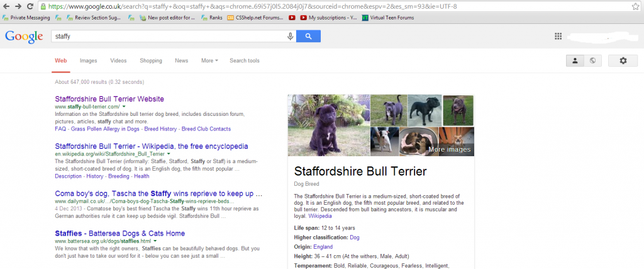Go forward using the browser forward arrow
Screen dimensions: 644x269
click(18, 6)
